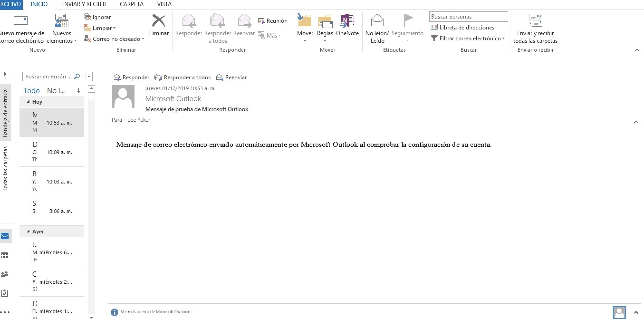Toggle message sort order arrow
The width and height of the screenshot is (644, 319).
click(x=78, y=91)
